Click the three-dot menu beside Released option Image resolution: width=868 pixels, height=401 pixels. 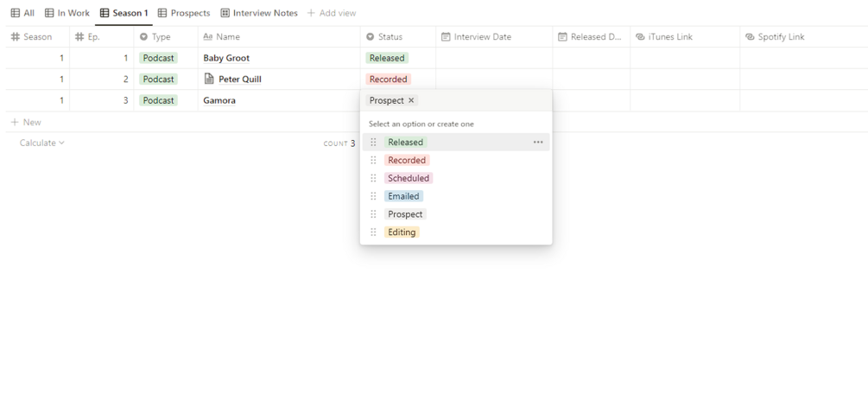point(538,143)
